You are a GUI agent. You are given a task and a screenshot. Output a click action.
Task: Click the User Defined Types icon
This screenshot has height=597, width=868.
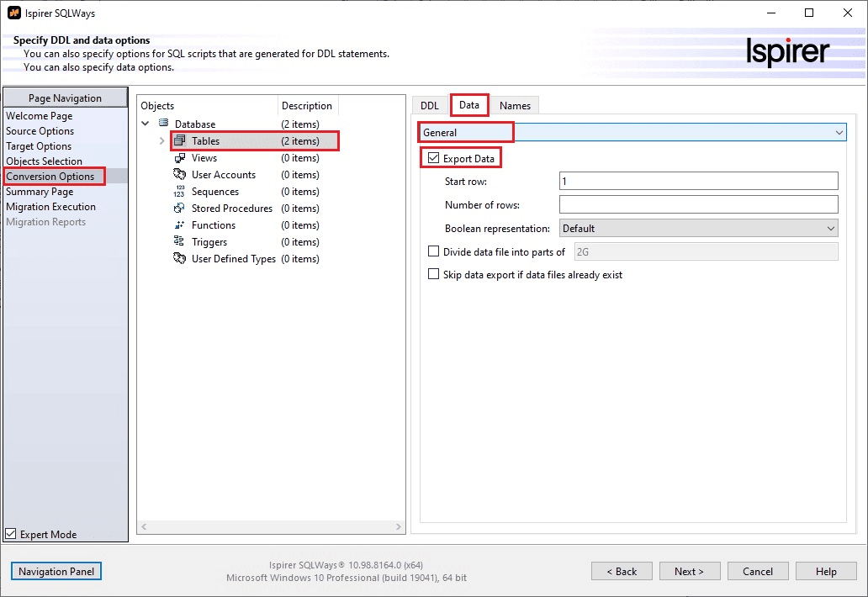[x=179, y=259]
